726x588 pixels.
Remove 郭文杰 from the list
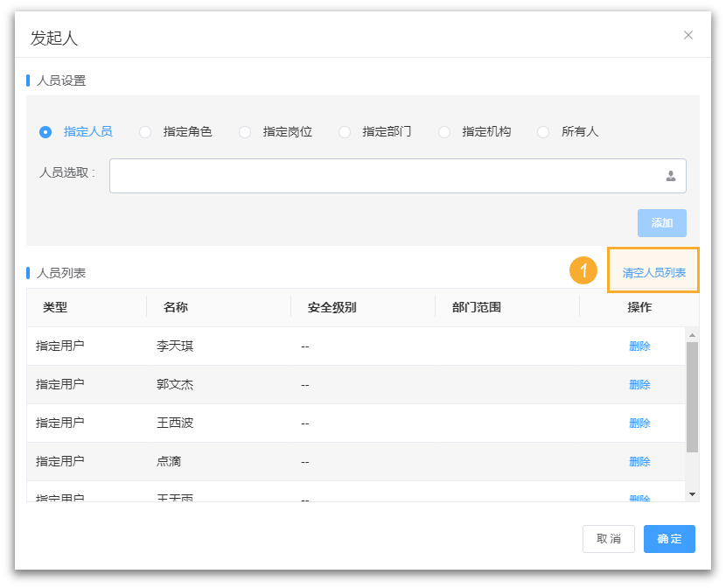[639, 384]
